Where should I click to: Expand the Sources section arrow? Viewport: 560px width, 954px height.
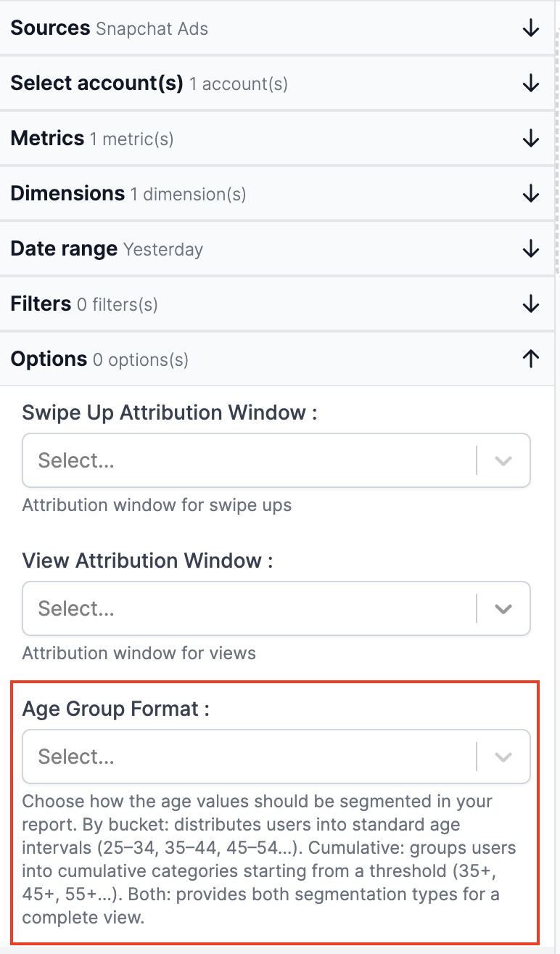click(531, 28)
